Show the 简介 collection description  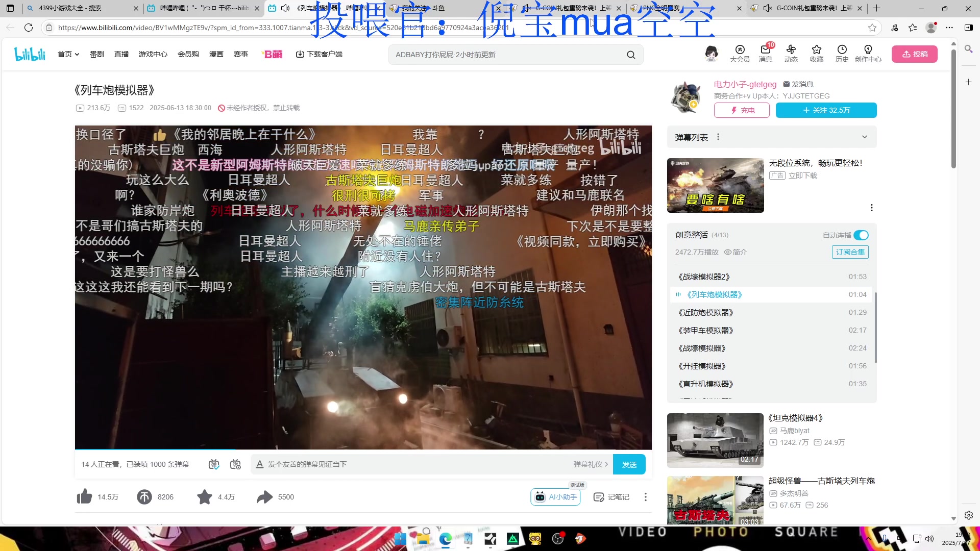coord(736,252)
